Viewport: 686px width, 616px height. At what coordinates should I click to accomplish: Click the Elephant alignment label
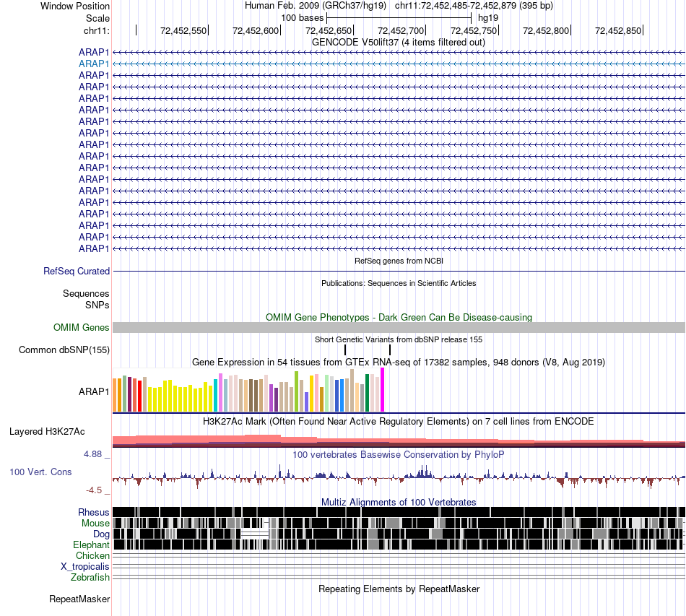tap(91, 545)
